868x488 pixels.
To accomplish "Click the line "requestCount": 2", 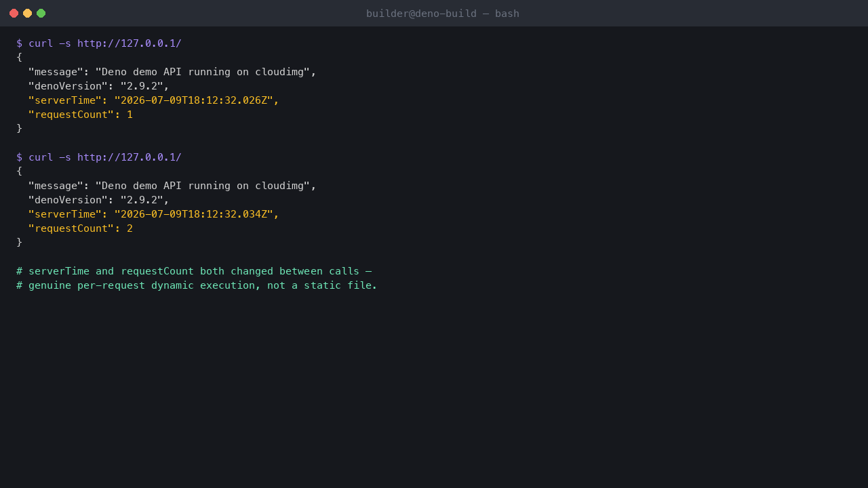I will (80, 228).
